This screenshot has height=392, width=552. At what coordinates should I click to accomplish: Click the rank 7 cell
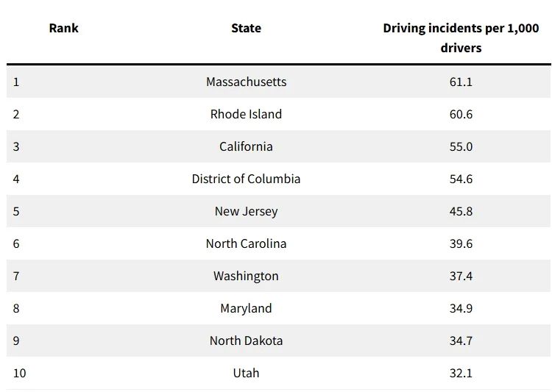pyautogui.click(x=16, y=276)
